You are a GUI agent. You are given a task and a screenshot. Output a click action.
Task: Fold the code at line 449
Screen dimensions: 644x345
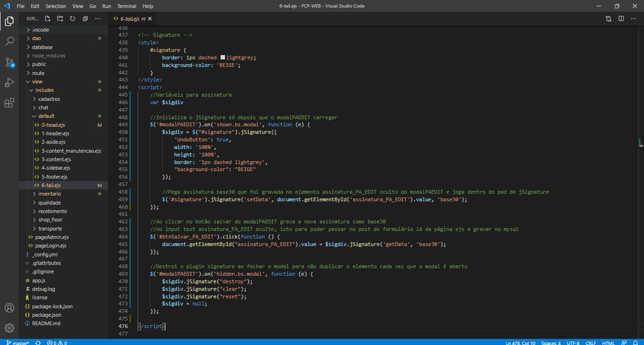coord(134,124)
